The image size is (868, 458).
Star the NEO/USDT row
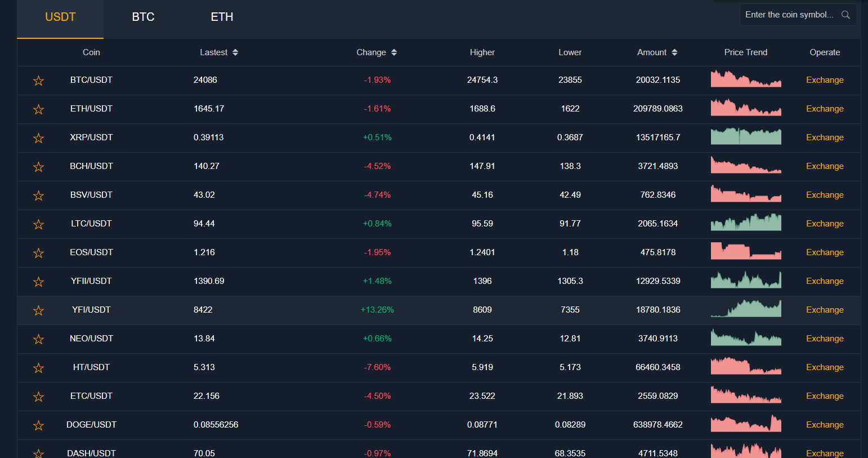tap(38, 339)
